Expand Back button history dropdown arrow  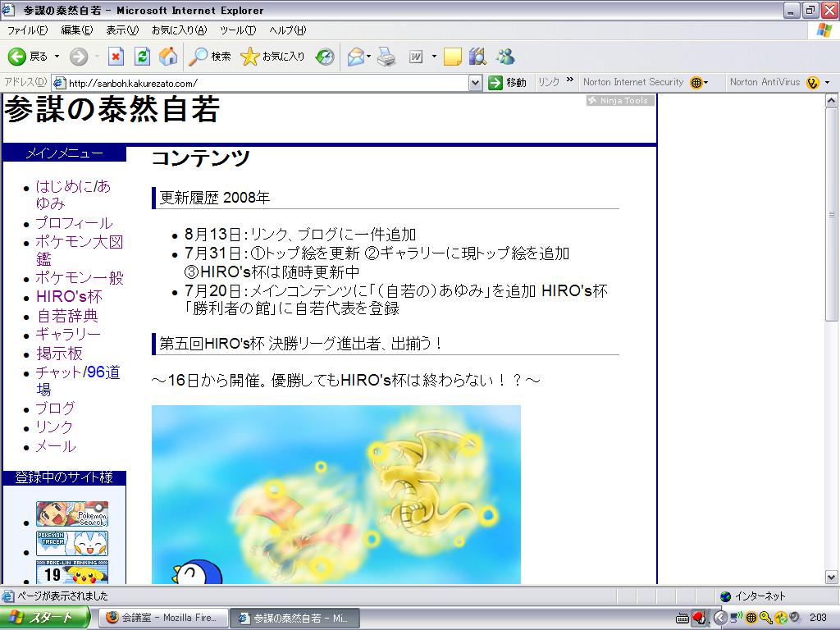[57, 57]
